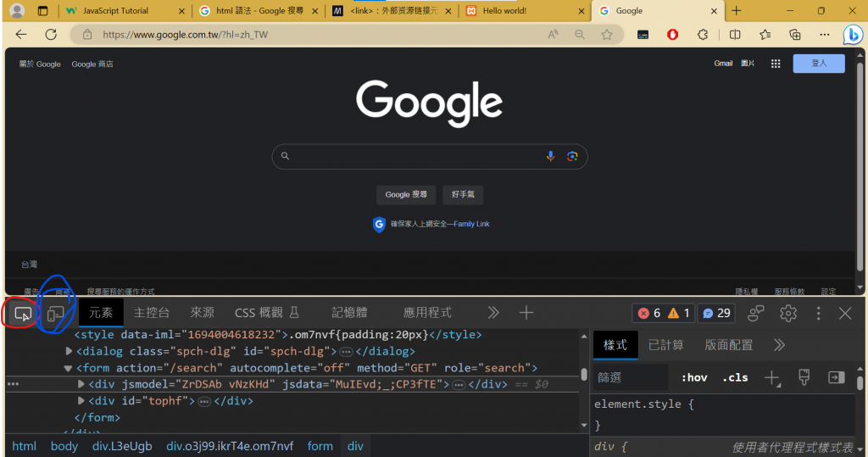Screen dimensions: 868x457
Task: Open DevTools customize three-dot menu
Action: (x=818, y=314)
